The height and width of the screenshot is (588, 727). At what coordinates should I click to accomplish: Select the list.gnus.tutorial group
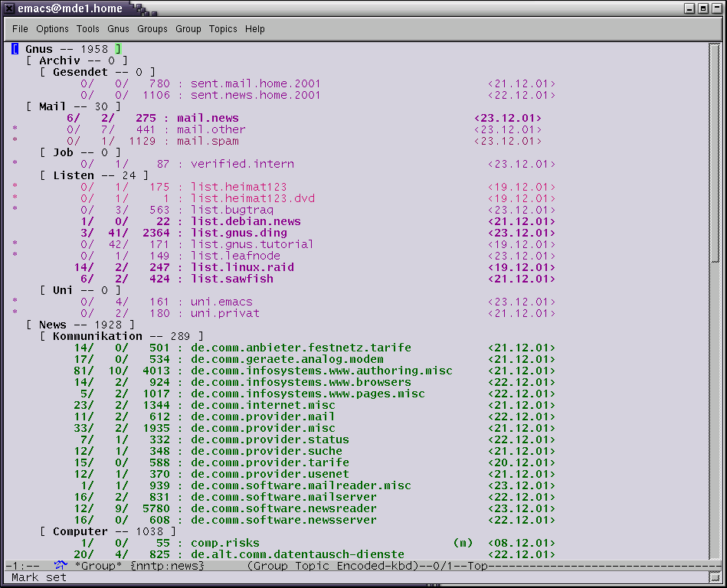252,245
